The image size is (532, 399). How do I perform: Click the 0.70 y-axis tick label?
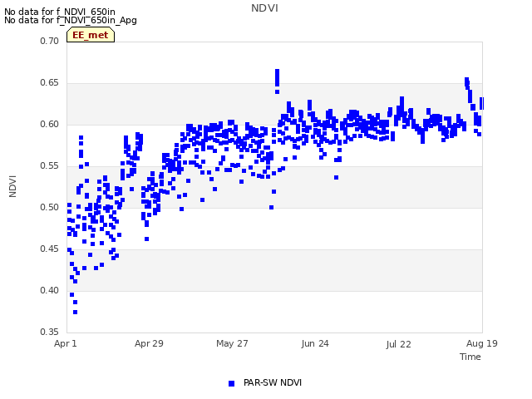click(x=50, y=41)
